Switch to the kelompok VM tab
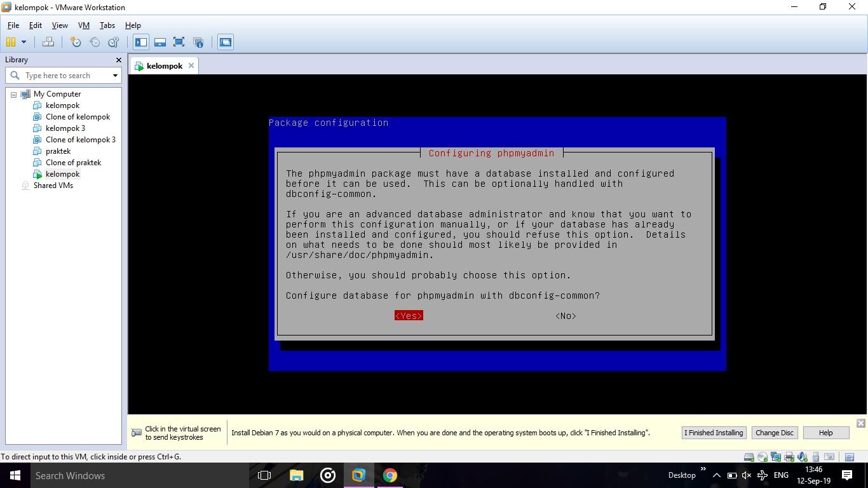The height and width of the screenshot is (488, 868). [164, 66]
